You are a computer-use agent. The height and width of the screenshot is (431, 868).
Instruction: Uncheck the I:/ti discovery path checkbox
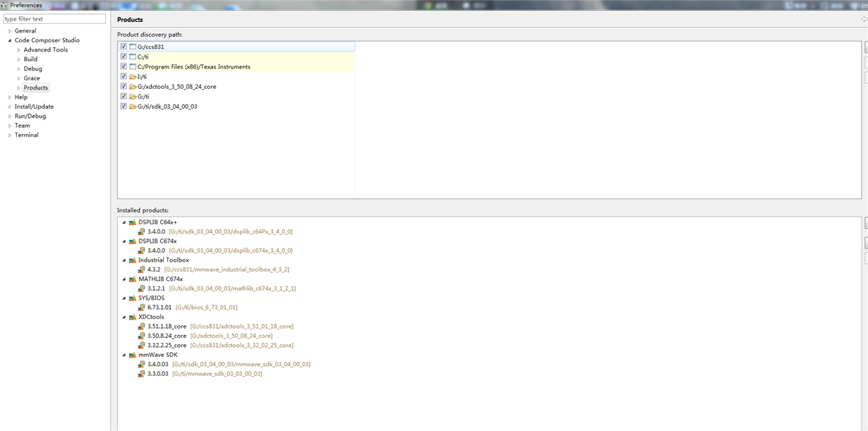coord(123,77)
